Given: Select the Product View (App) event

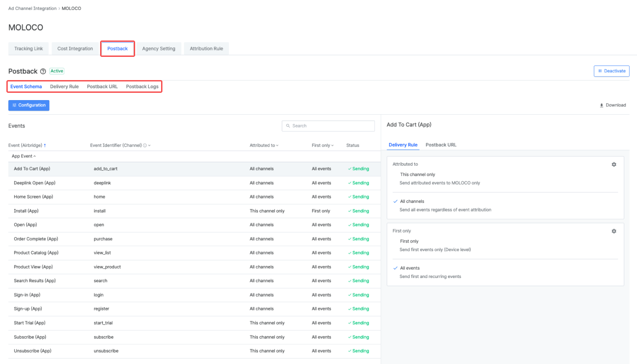Looking at the screenshot, I should [x=194, y=267].
